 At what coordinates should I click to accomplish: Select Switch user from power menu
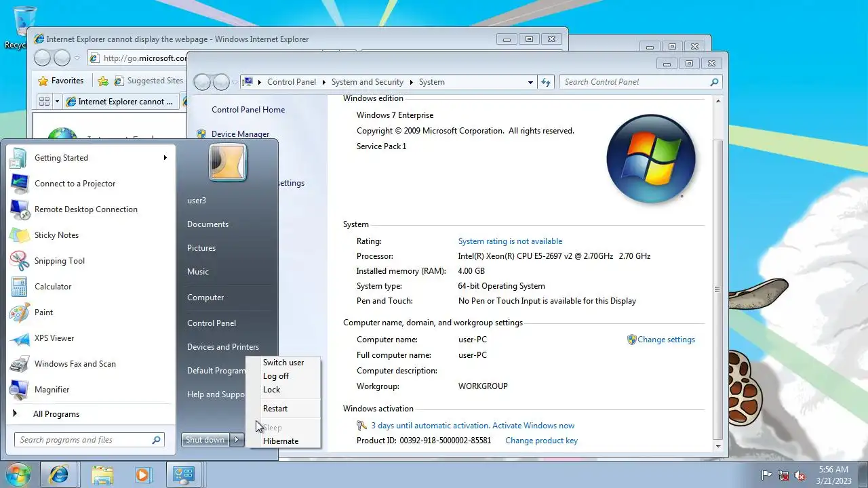[283, 363]
